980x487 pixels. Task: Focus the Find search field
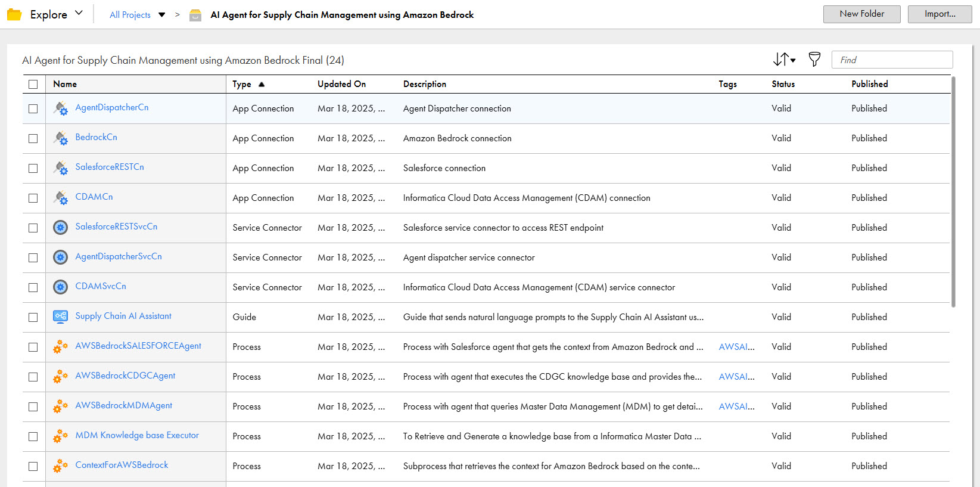point(892,60)
